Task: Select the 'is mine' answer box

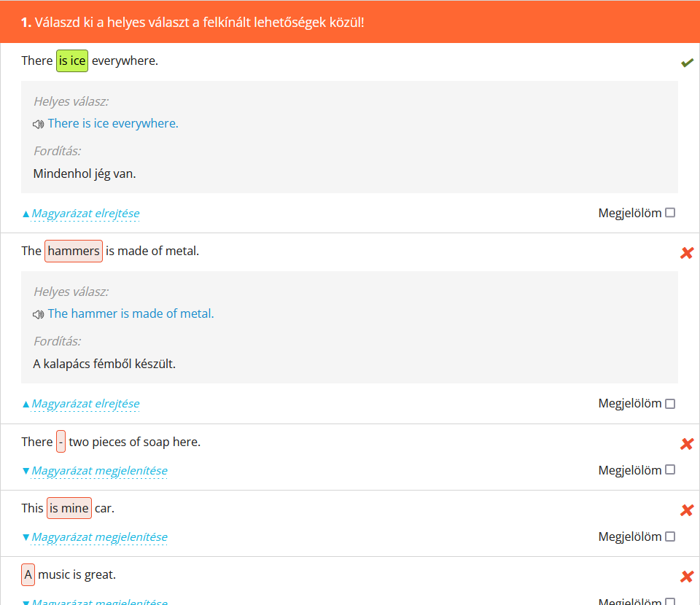Action: click(69, 509)
